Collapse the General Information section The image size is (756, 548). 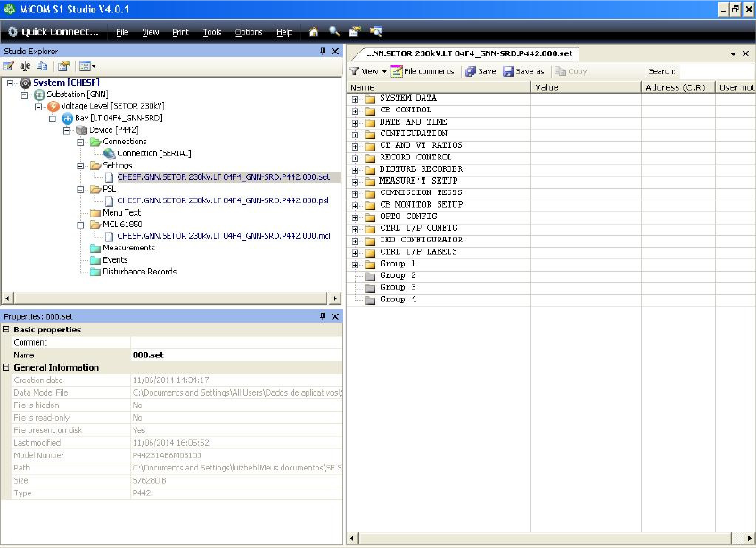[5, 367]
